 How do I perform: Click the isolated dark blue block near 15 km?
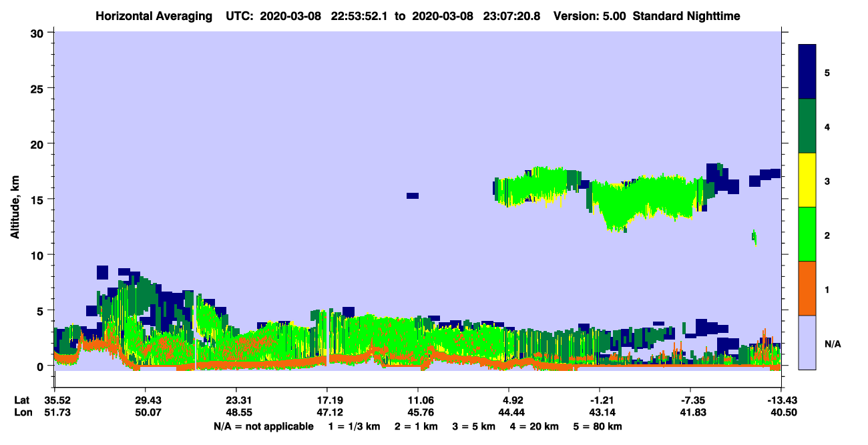tap(413, 195)
